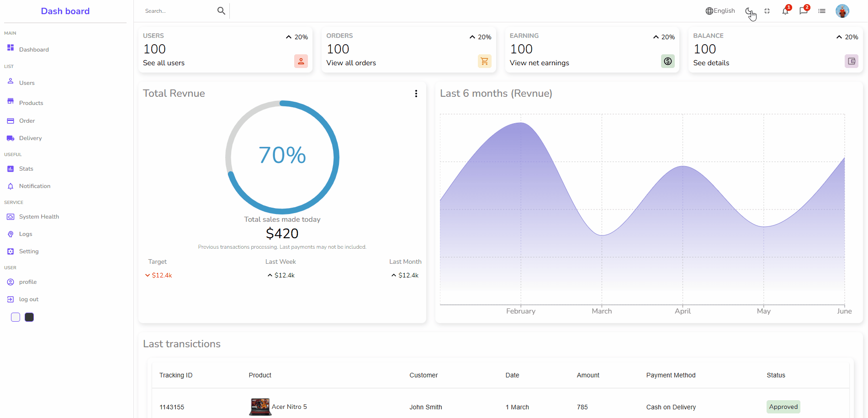The height and width of the screenshot is (418, 868).
Task: Click the 70% circular progress indicator
Action: 282,157
